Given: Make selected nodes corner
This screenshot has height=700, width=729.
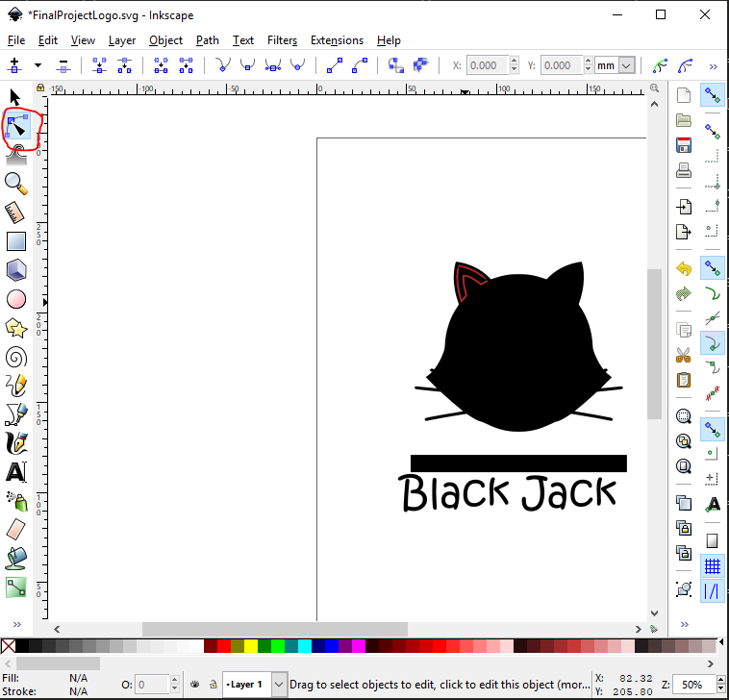Looking at the screenshot, I should [223, 65].
